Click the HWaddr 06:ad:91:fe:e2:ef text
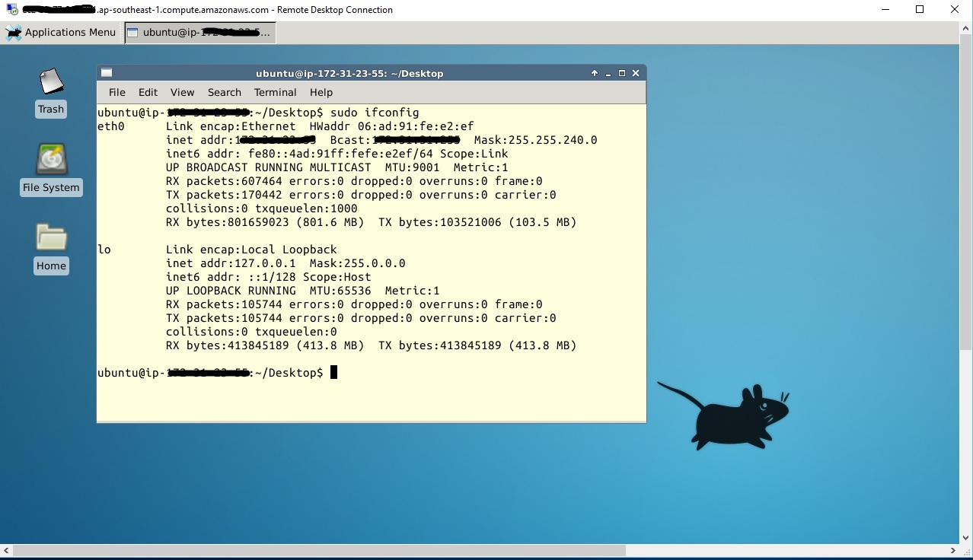 392,126
